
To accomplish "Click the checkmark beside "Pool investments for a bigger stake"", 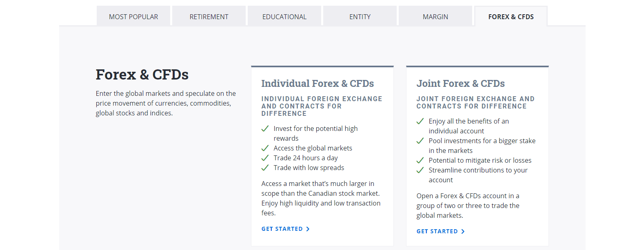I will (x=420, y=141).
